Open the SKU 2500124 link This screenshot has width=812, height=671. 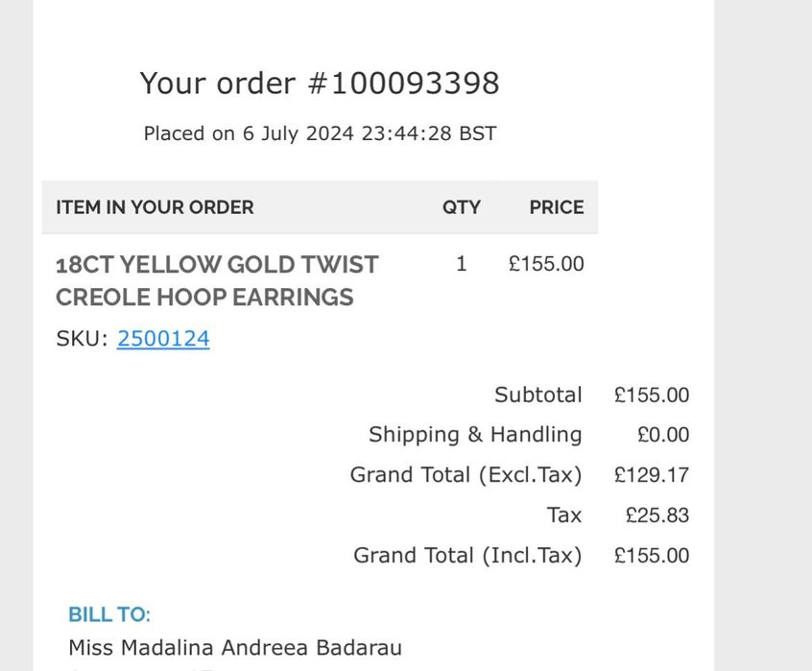pos(163,339)
